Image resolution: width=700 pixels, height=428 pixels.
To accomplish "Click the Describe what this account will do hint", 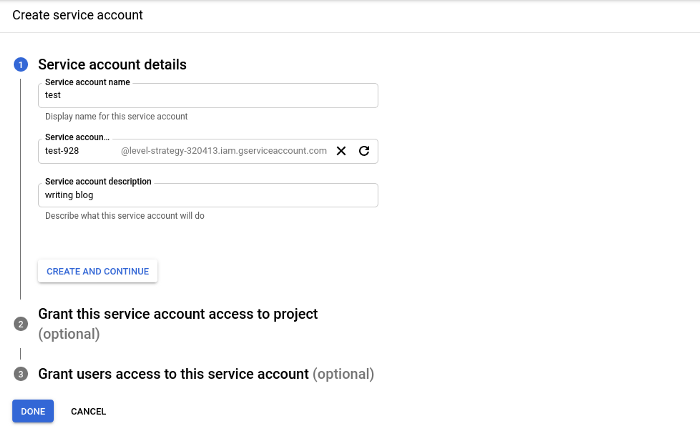I will tap(125, 216).
